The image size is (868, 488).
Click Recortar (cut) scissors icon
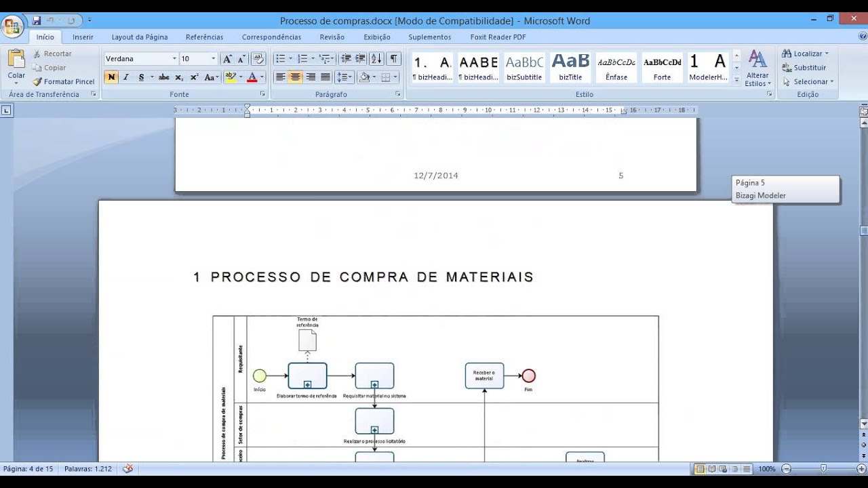pyautogui.click(x=37, y=54)
